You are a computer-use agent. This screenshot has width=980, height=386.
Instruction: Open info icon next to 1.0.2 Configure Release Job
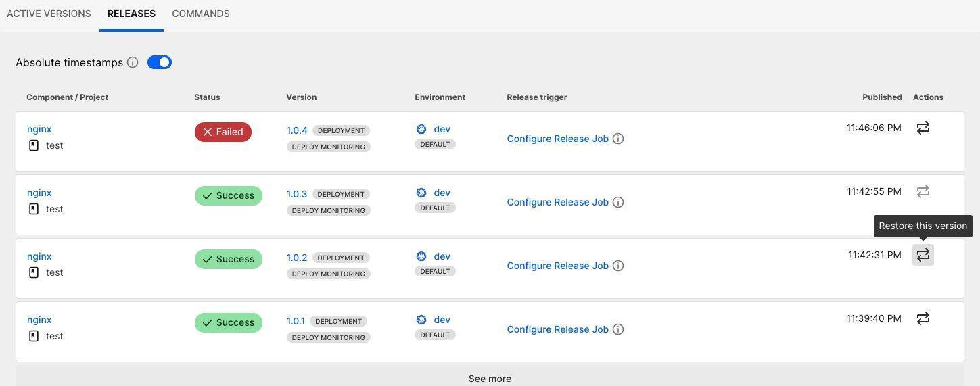[x=618, y=266]
